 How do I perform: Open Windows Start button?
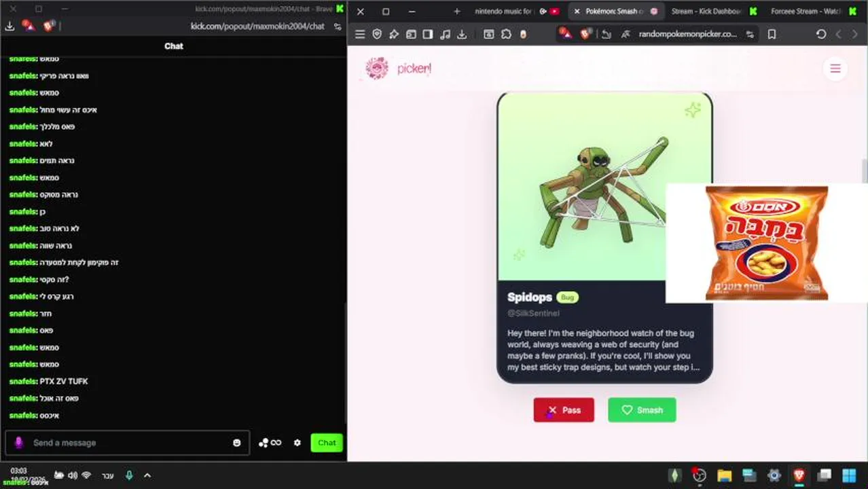(x=849, y=475)
